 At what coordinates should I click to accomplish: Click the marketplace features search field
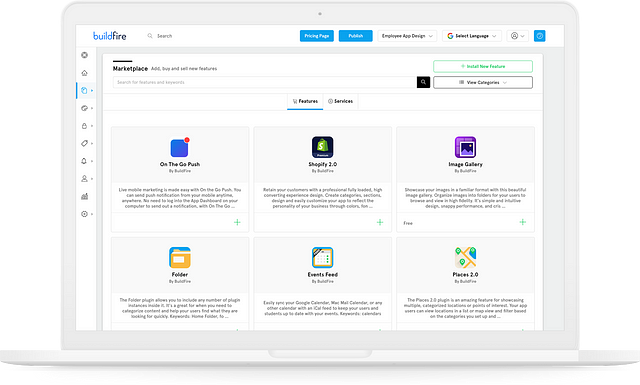(x=265, y=82)
